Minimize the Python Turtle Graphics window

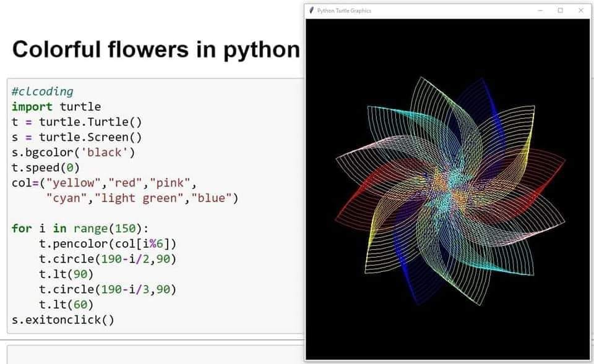coord(540,11)
